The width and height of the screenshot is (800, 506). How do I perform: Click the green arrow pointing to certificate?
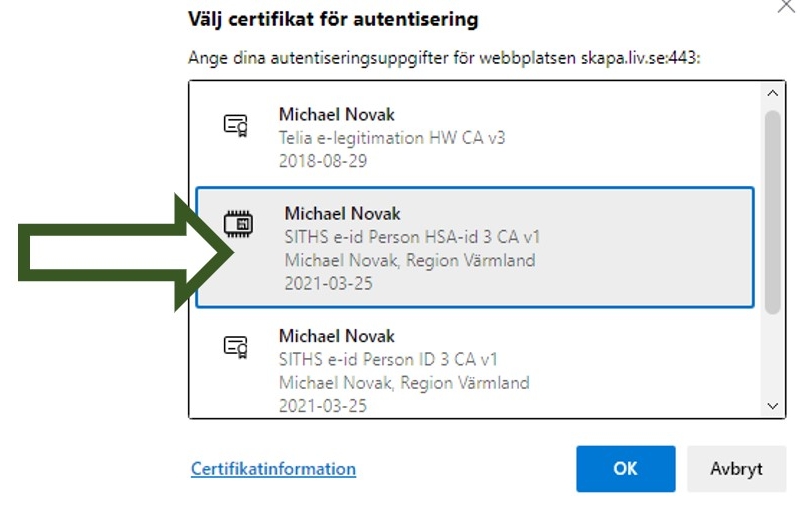[x=126, y=252]
